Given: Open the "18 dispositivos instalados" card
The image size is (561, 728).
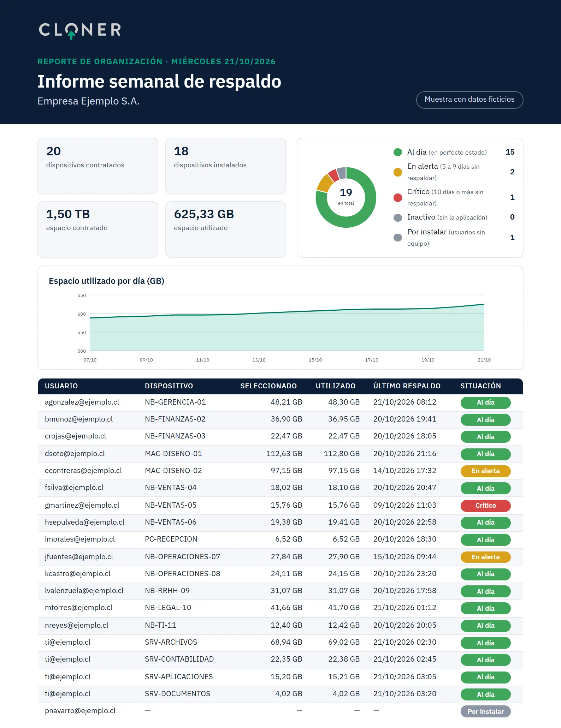Looking at the screenshot, I should [x=226, y=166].
